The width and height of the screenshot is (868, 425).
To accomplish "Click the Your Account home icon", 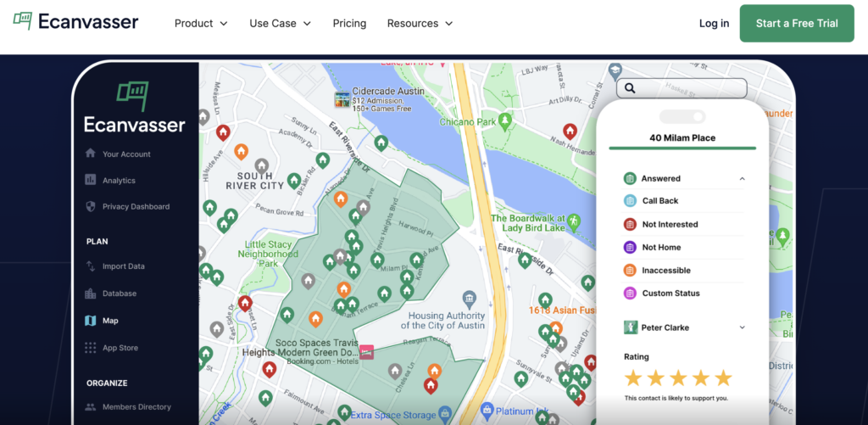I will pyautogui.click(x=90, y=154).
